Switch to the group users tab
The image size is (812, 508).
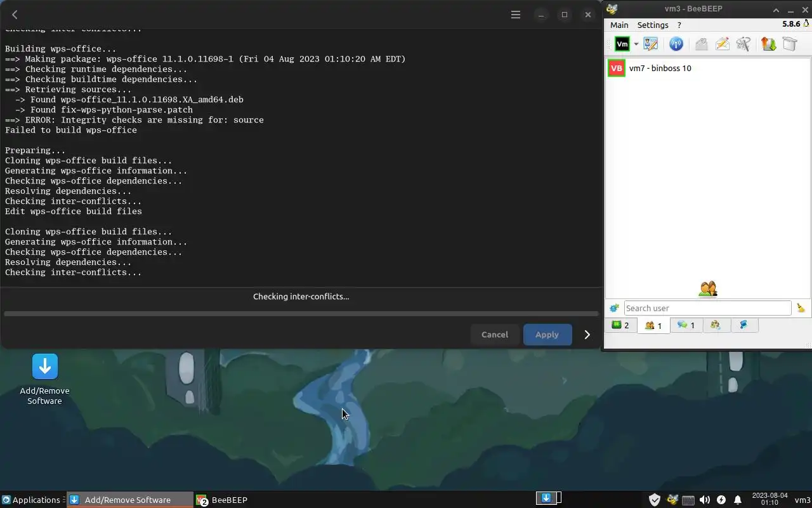pos(716,325)
